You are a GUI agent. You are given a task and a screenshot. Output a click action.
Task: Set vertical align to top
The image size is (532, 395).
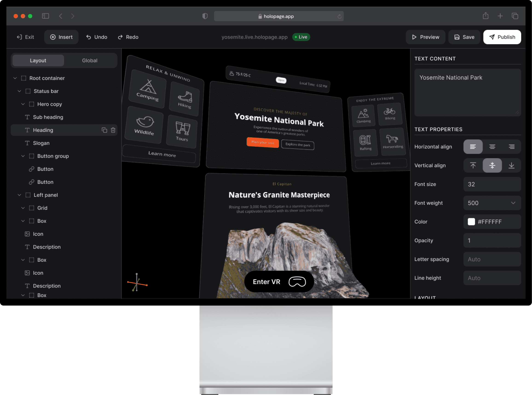pos(473,165)
